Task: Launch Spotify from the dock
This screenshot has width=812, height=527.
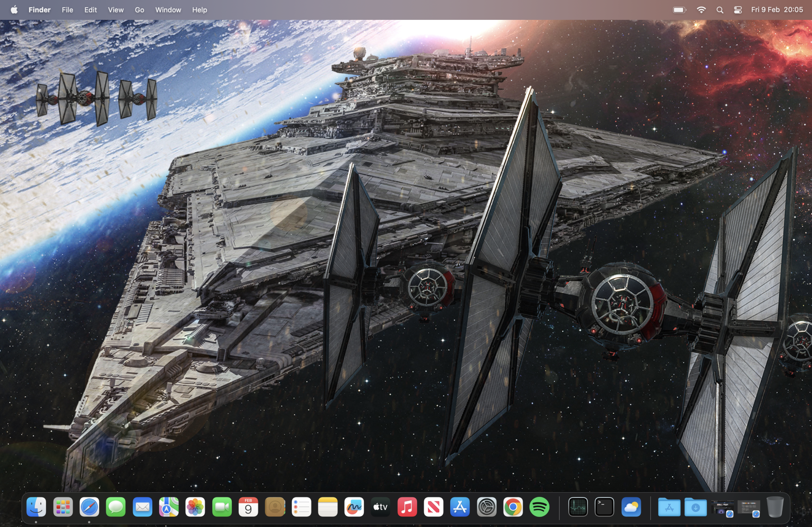Action: tap(539, 507)
